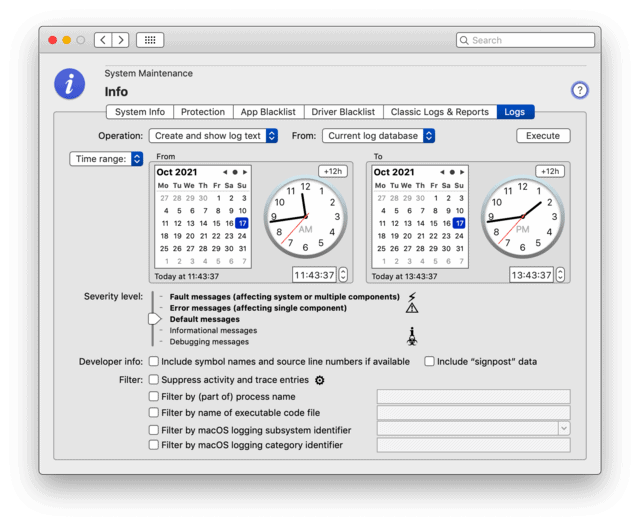Open the show-all grid view button
This screenshot has width=640, height=526.
[x=150, y=40]
